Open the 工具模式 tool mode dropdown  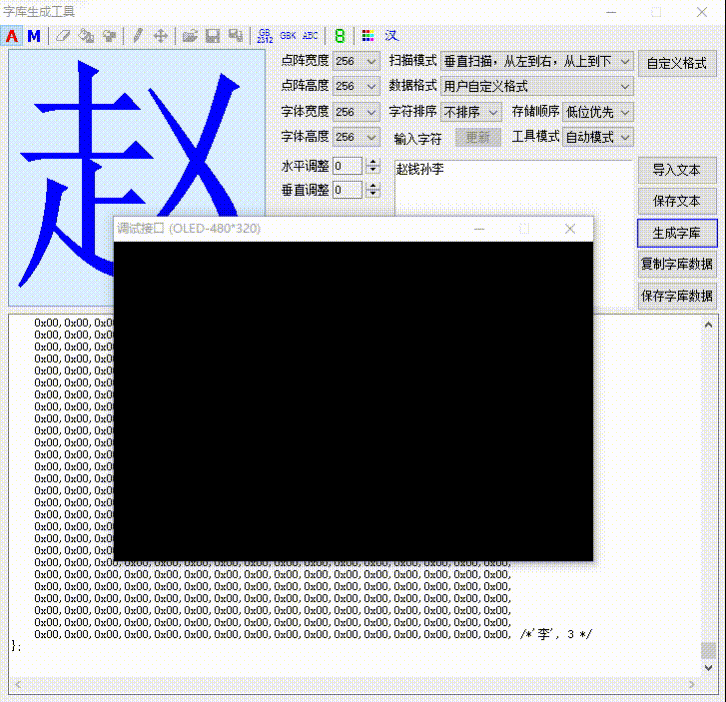click(x=598, y=137)
